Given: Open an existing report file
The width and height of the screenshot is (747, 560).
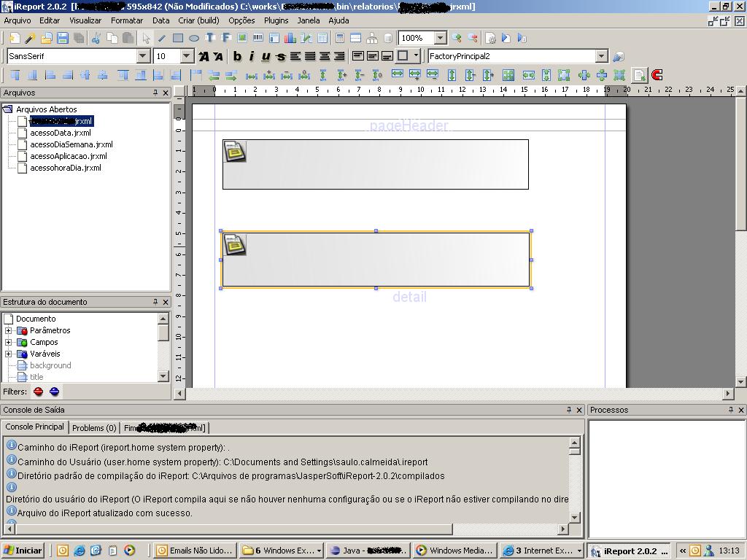Looking at the screenshot, I should coord(47,38).
